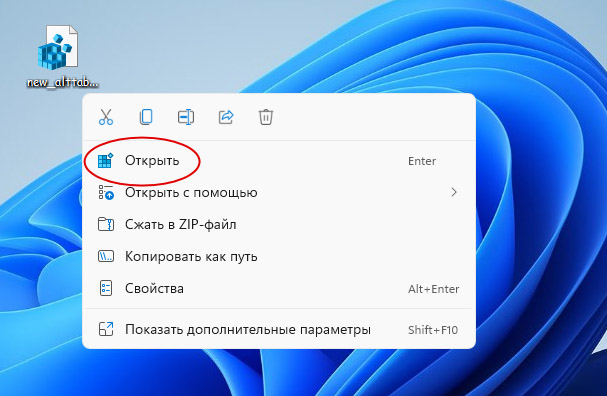Viewport: 607px width, 396px height.
Task: Click the Shift+F10 shortcut label
Action: [433, 330]
